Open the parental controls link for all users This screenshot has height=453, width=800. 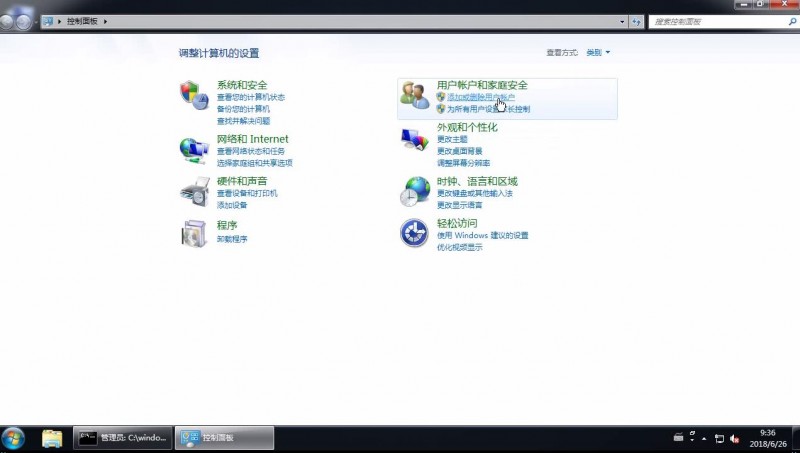pos(489,109)
